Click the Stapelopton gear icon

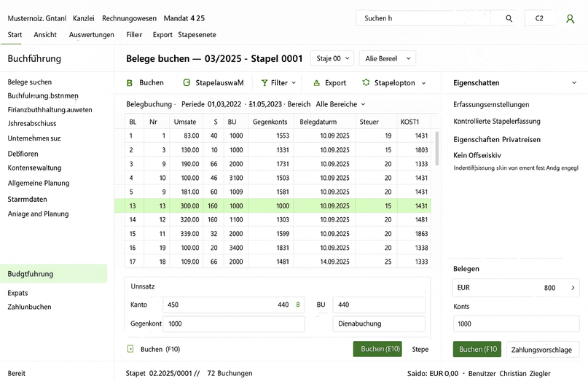pos(366,83)
